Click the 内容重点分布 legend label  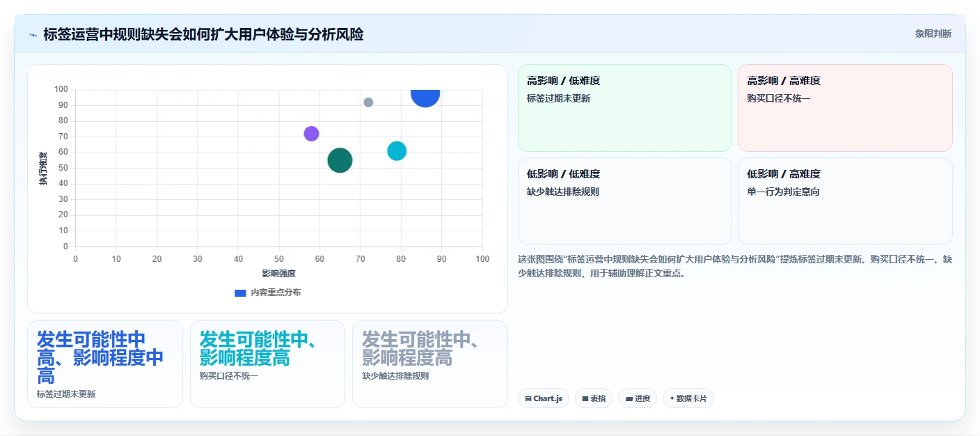click(x=276, y=293)
